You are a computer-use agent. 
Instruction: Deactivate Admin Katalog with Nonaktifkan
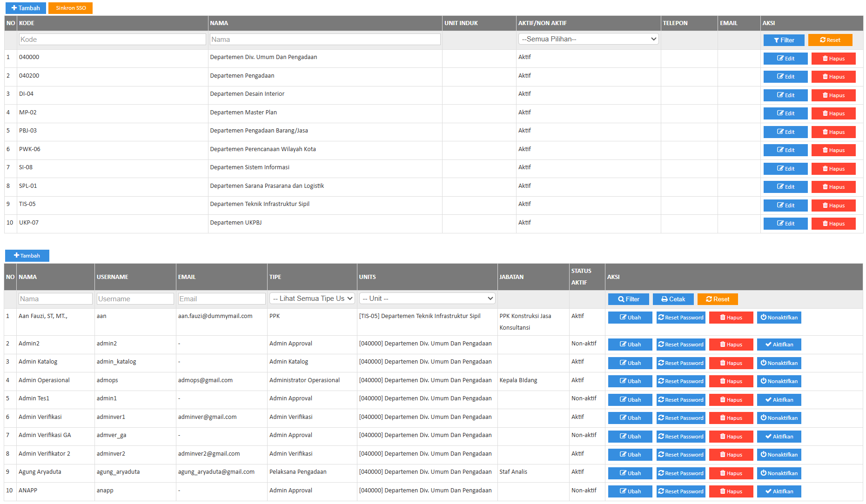click(779, 363)
